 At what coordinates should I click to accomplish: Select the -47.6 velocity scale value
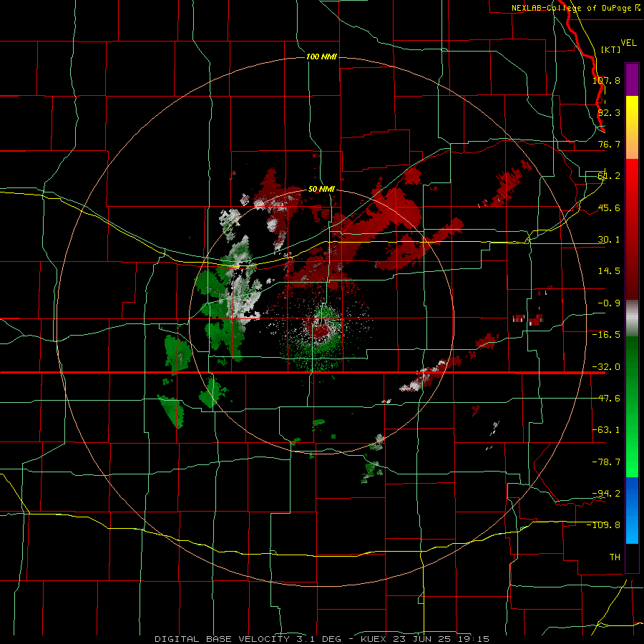[x=606, y=399]
